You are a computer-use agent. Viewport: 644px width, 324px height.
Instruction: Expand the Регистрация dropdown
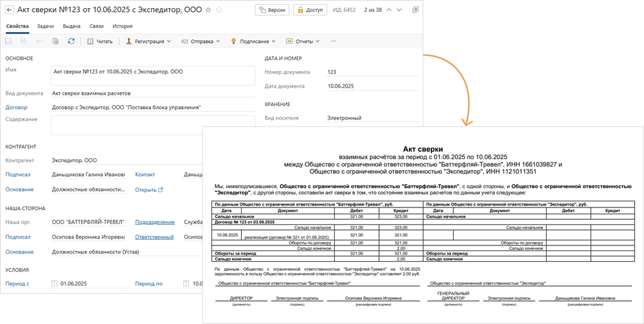tap(148, 41)
